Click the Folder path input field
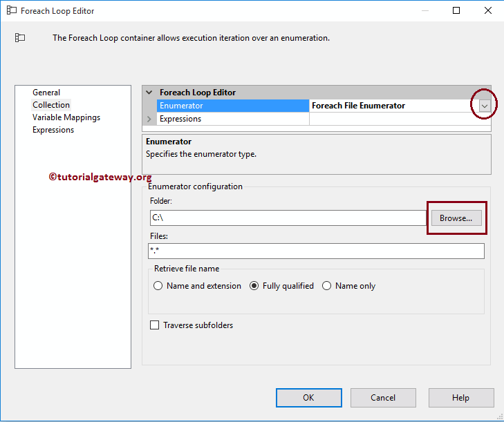 pos(288,218)
